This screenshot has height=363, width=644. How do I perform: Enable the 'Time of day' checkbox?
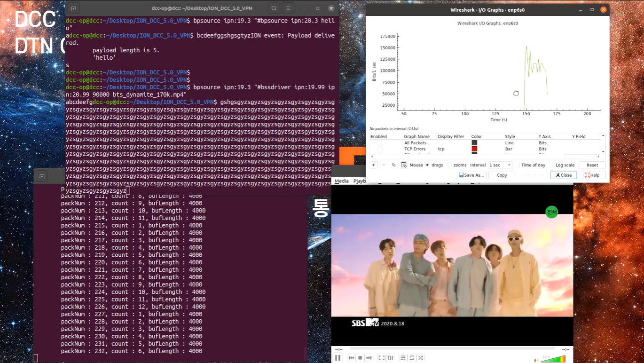[517, 165]
